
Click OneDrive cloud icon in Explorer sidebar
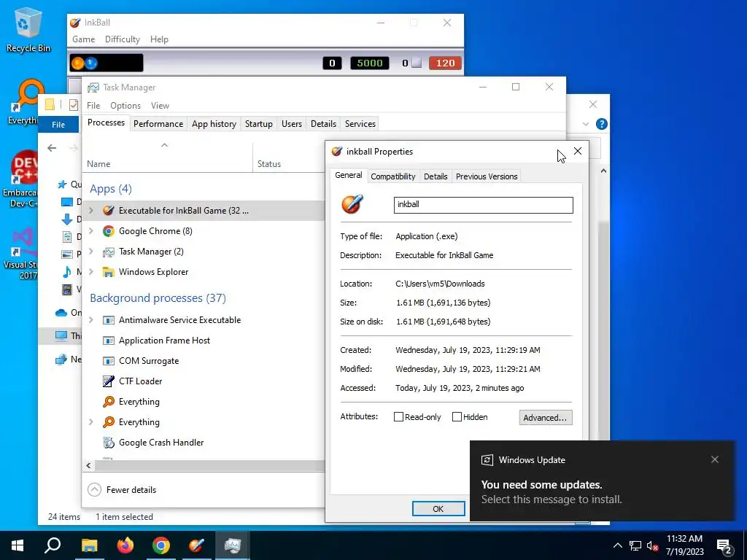[61, 313]
